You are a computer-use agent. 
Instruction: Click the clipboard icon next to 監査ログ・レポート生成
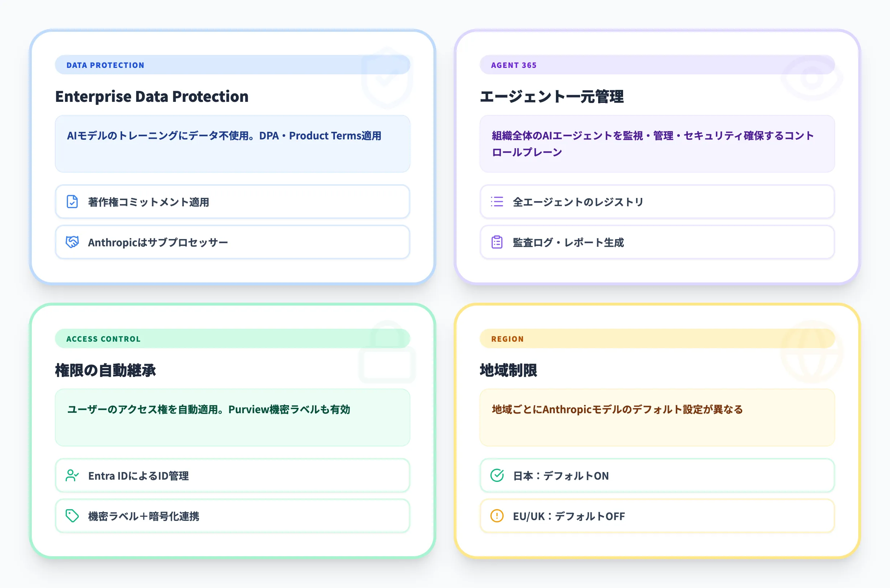coord(496,242)
